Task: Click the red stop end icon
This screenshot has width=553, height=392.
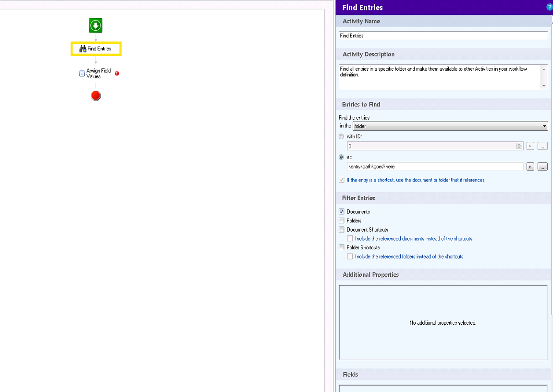Action: (x=96, y=96)
